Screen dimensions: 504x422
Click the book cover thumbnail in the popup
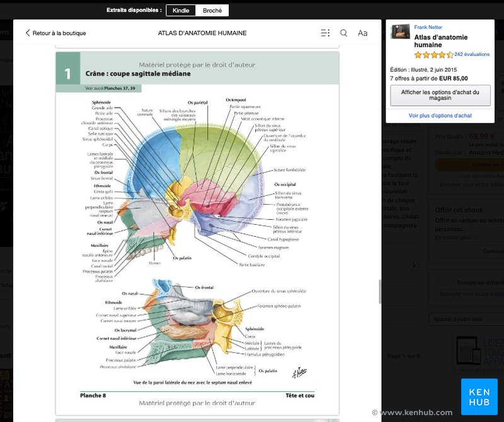[400, 31]
